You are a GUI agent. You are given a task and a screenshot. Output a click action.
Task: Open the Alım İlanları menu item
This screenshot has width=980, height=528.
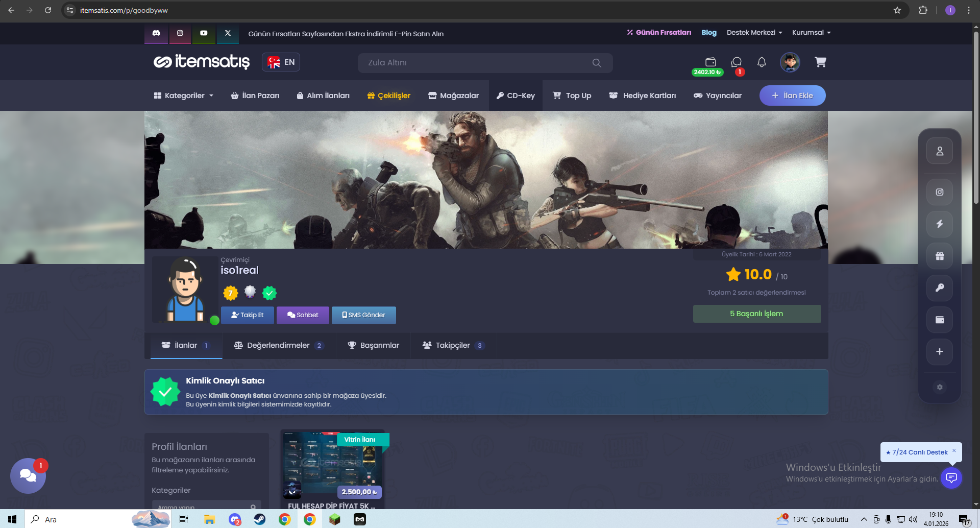[323, 95]
